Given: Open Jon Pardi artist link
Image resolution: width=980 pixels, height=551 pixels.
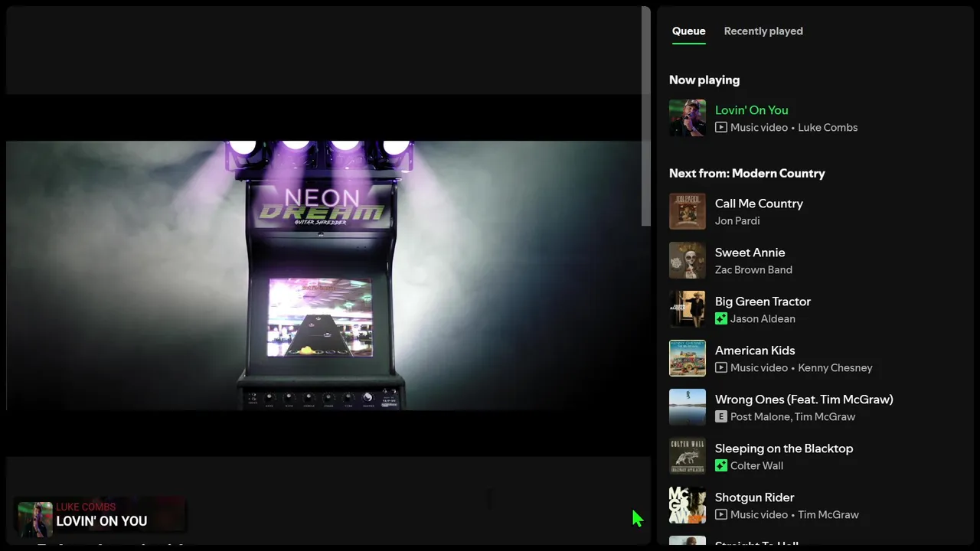Looking at the screenshot, I should [x=737, y=221].
